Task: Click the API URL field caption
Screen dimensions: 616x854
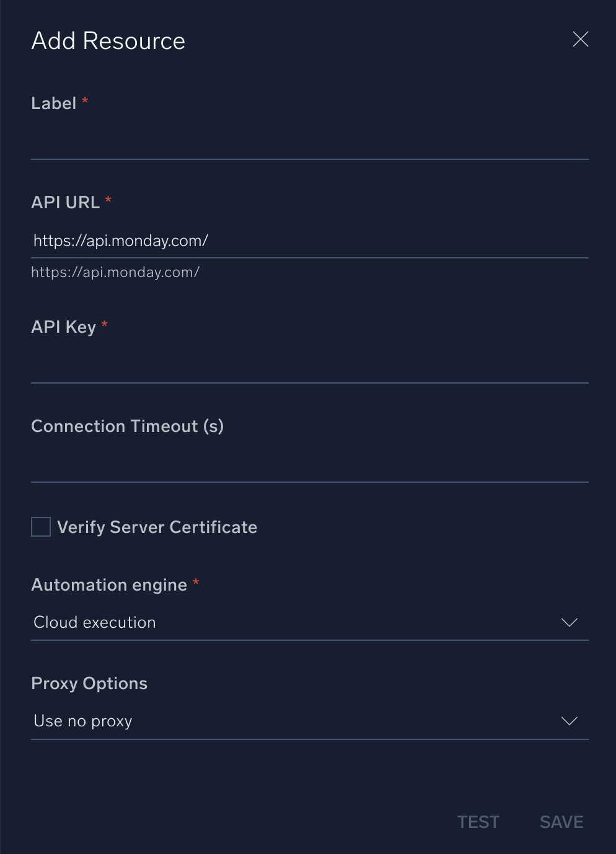Action: [65, 203]
